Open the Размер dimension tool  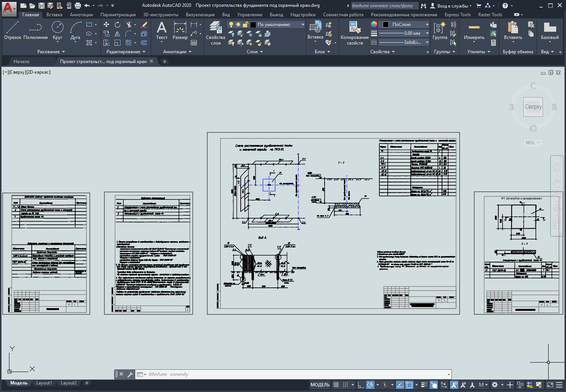point(180,31)
